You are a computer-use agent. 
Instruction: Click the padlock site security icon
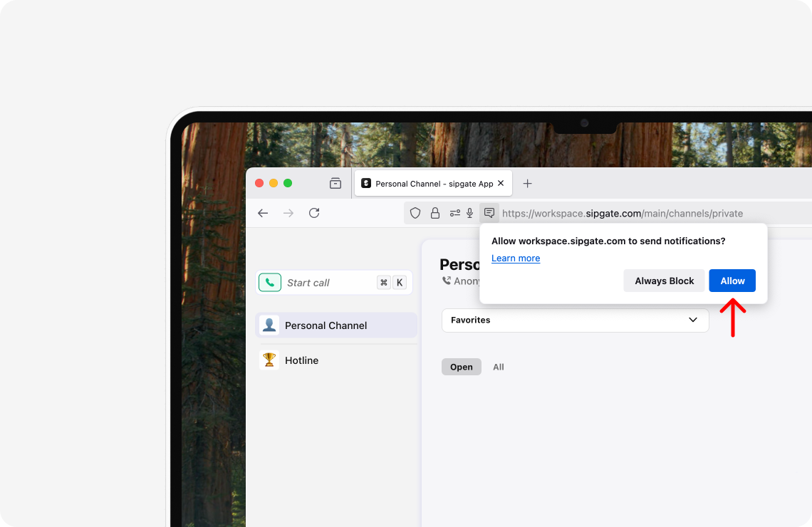pyautogui.click(x=435, y=213)
